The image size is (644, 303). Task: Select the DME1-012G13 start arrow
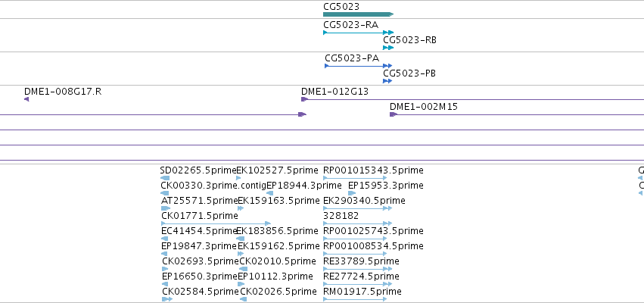pos(305,99)
